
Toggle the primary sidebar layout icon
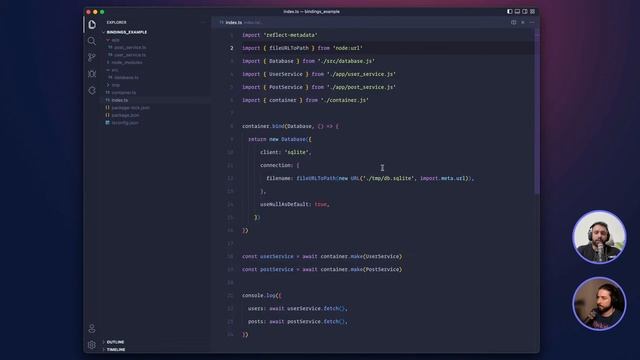coord(509,11)
